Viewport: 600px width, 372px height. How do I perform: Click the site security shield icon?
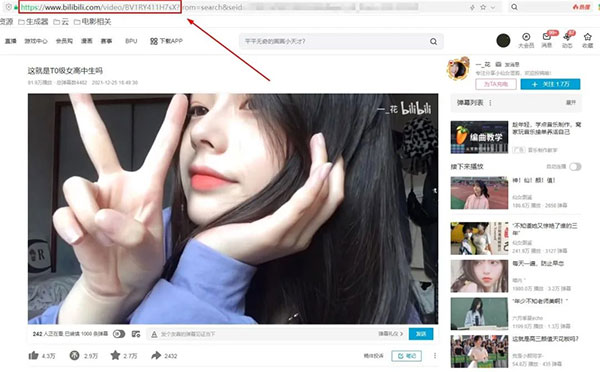click(x=8, y=7)
